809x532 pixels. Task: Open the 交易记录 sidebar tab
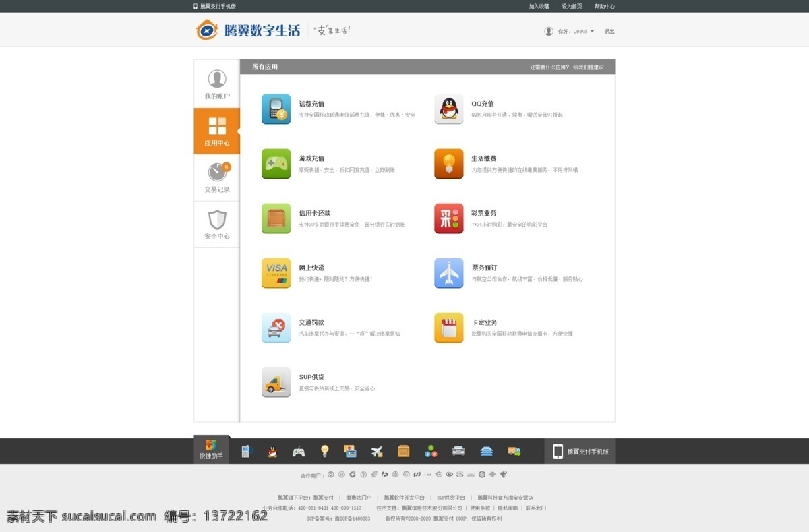click(x=217, y=178)
